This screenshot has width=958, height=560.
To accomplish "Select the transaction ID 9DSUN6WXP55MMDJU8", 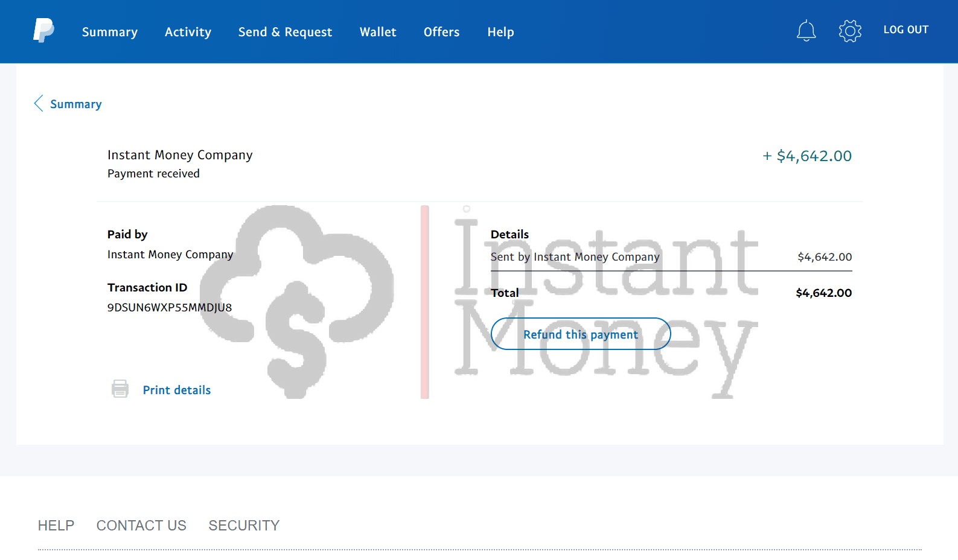I will tap(170, 307).
